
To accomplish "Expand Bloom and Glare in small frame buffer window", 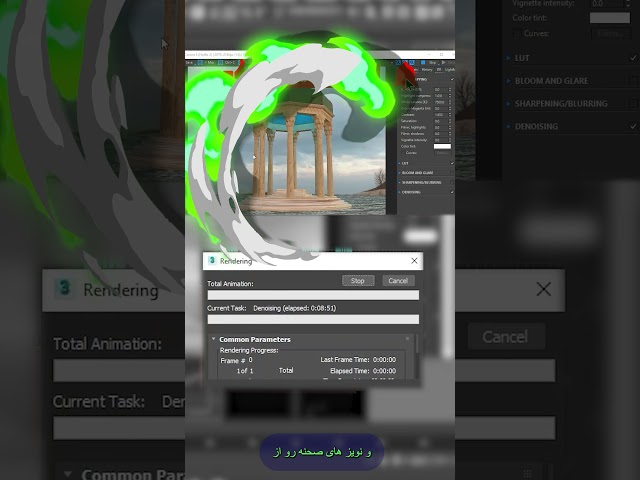I will coord(399,173).
